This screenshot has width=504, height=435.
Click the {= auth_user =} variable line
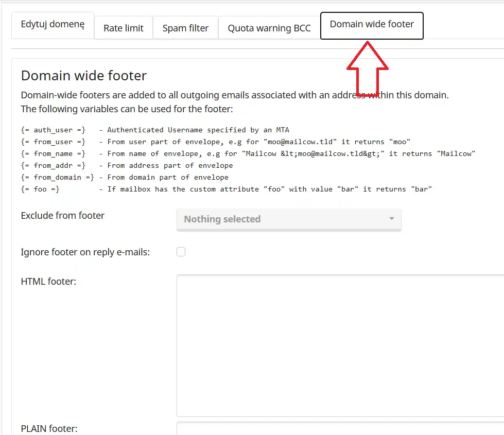click(x=155, y=130)
